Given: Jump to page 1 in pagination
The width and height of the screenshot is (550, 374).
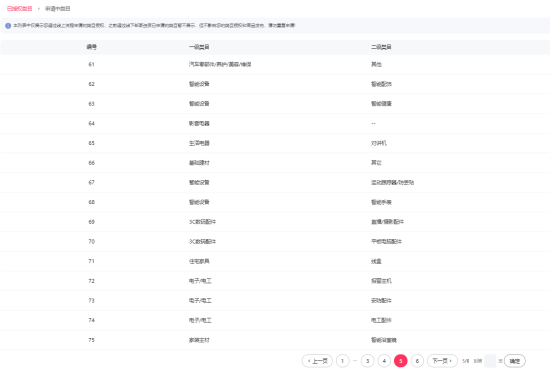Looking at the screenshot, I should pyautogui.click(x=343, y=361).
